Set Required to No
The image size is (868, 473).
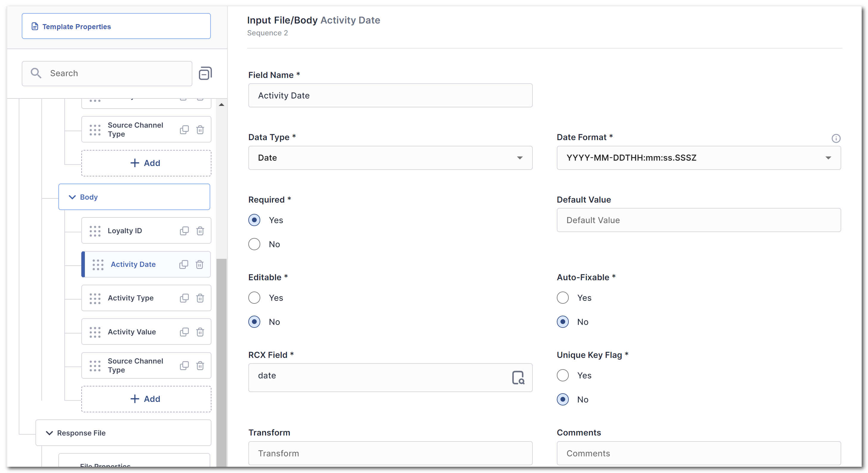(254, 244)
